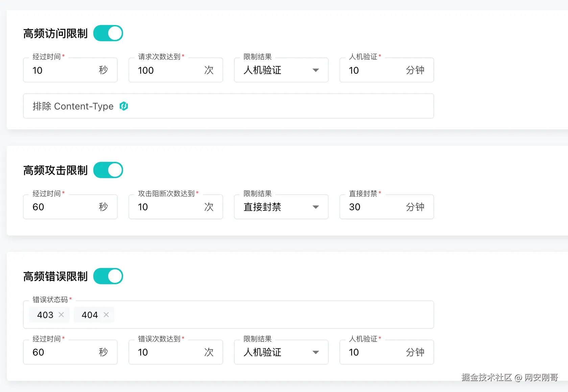Click 经过时间 field in 高频攻击限制 section
Image resolution: width=568 pixels, height=392 pixels.
coord(64,207)
